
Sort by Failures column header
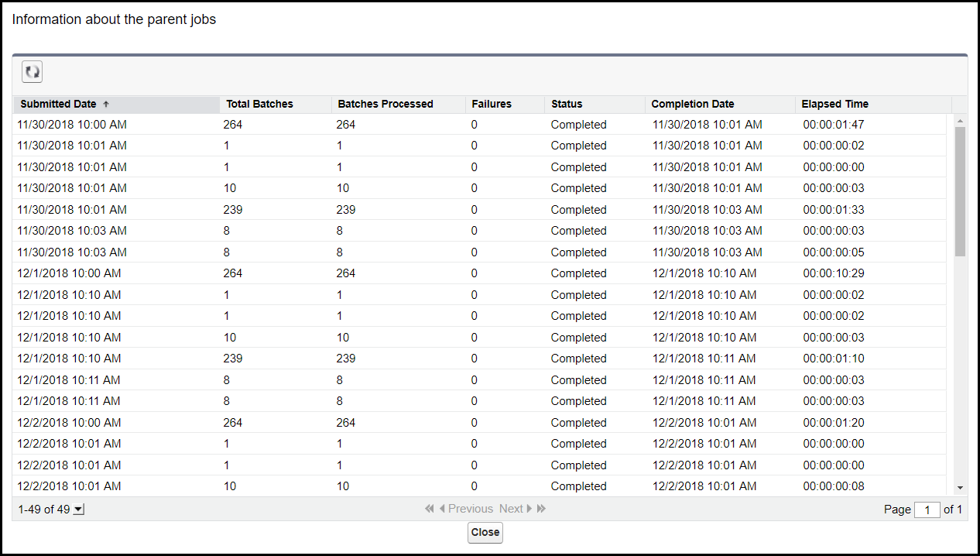coord(492,104)
